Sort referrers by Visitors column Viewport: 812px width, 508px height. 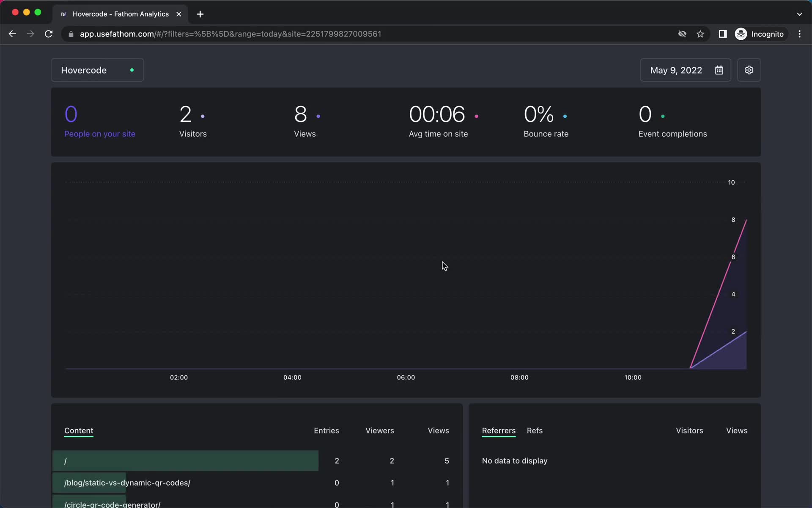(689, 431)
